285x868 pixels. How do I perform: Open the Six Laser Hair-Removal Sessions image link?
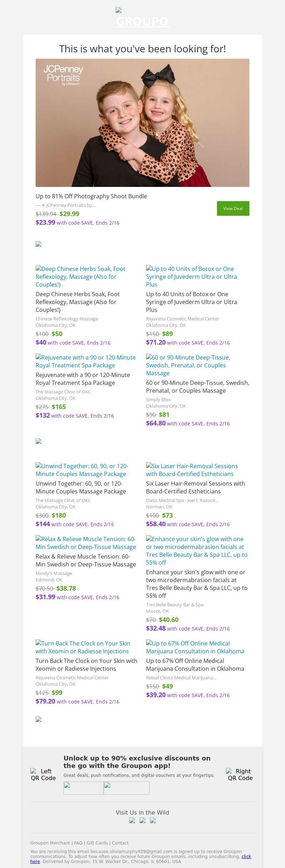(x=192, y=470)
